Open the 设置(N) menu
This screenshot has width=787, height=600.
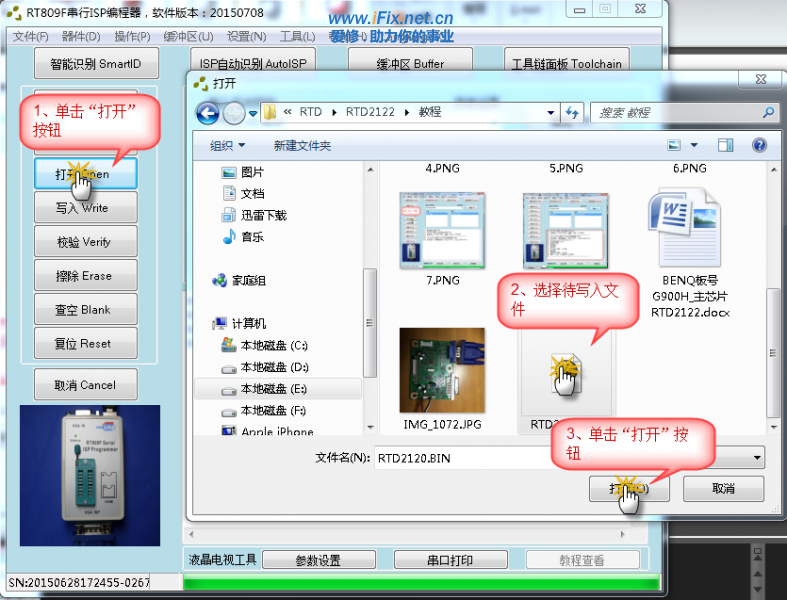(246, 37)
